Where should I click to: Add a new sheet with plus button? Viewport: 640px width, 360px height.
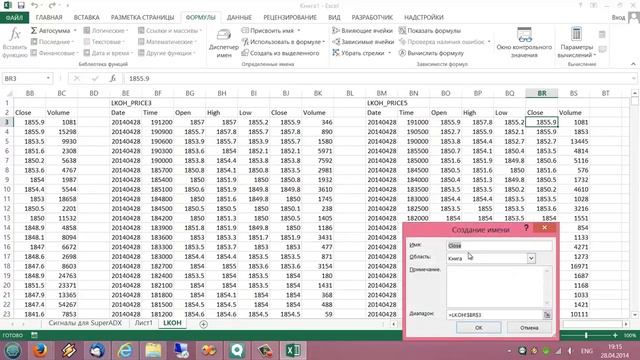pos(203,324)
